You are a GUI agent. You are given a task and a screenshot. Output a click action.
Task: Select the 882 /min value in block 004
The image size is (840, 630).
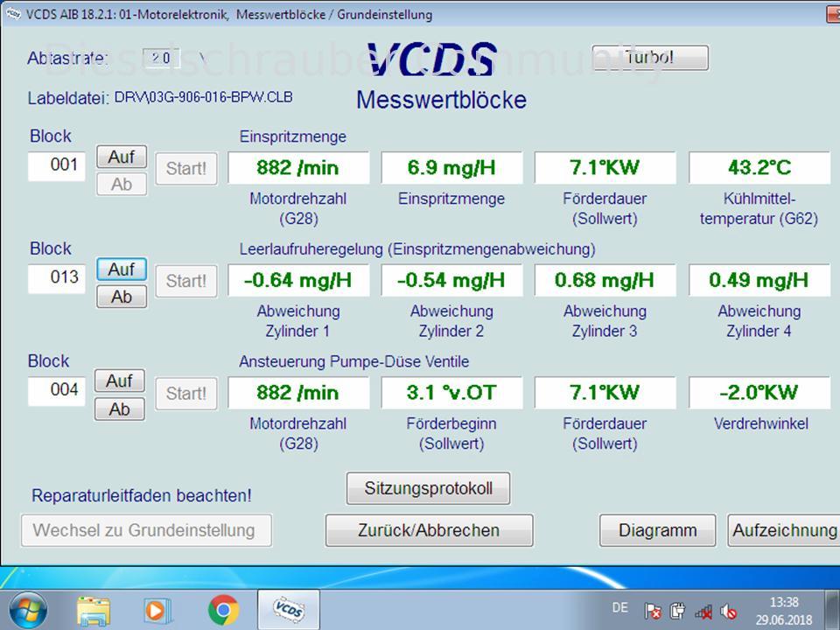coord(298,393)
